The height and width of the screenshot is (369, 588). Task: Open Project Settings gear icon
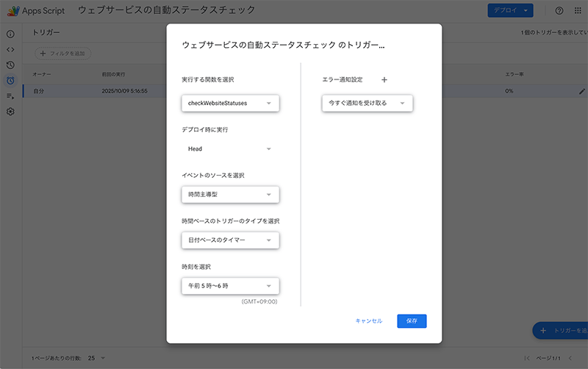point(10,112)
